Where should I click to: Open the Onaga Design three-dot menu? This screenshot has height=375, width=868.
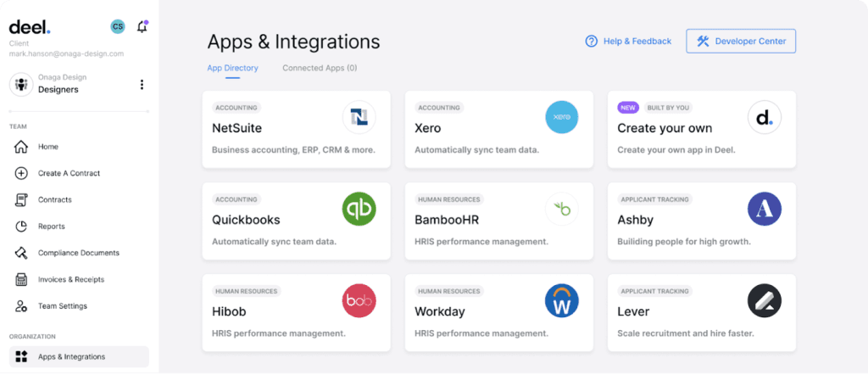(142, 84)
